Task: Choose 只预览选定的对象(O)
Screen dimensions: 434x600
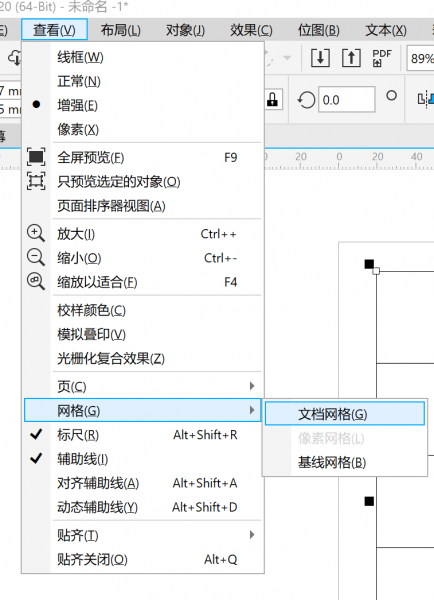Action: coord(143,181)
